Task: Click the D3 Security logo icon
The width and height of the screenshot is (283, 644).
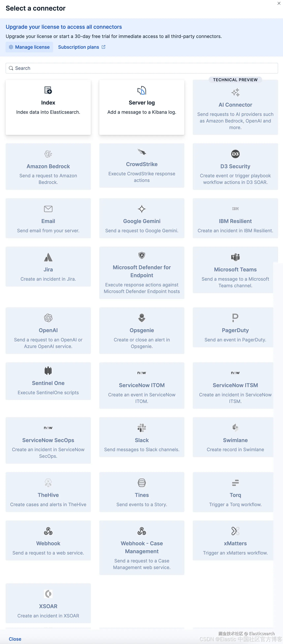Action: 235,154
